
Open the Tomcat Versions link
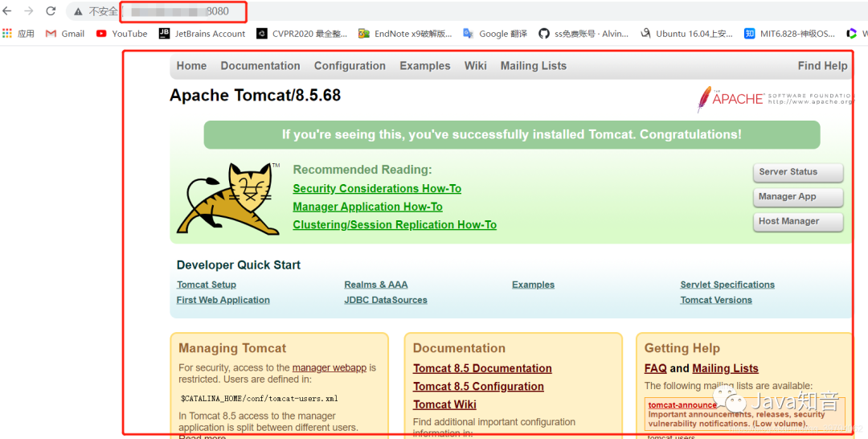coord(716,300)
